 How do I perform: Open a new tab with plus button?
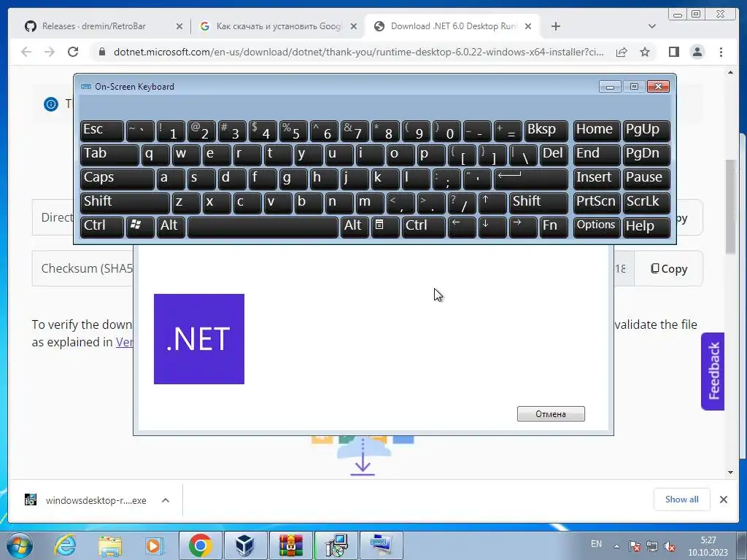(x=555, y=26)
